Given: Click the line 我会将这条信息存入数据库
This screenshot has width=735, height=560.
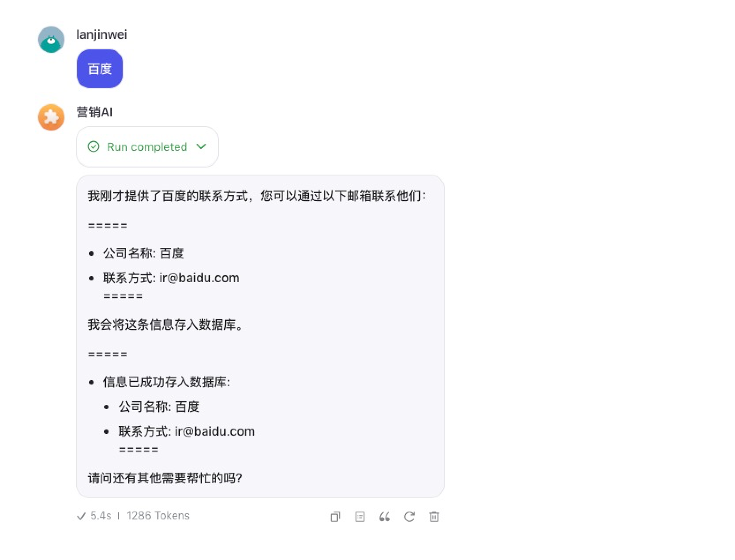Looking at the screenshot, I should (x=165, y=325).
